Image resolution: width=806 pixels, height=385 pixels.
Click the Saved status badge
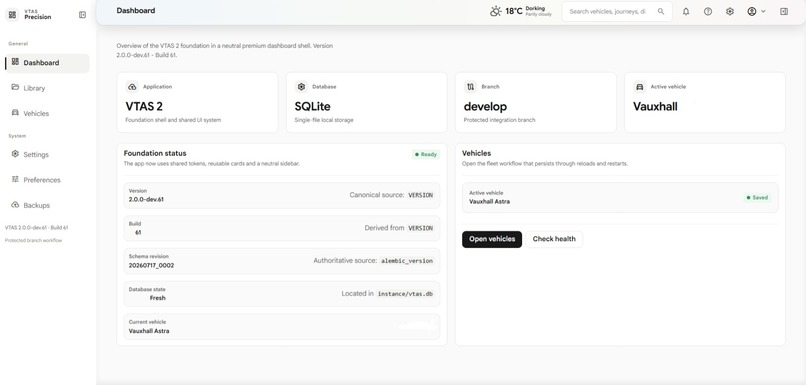pyautogui.click(x=757, y=197)
